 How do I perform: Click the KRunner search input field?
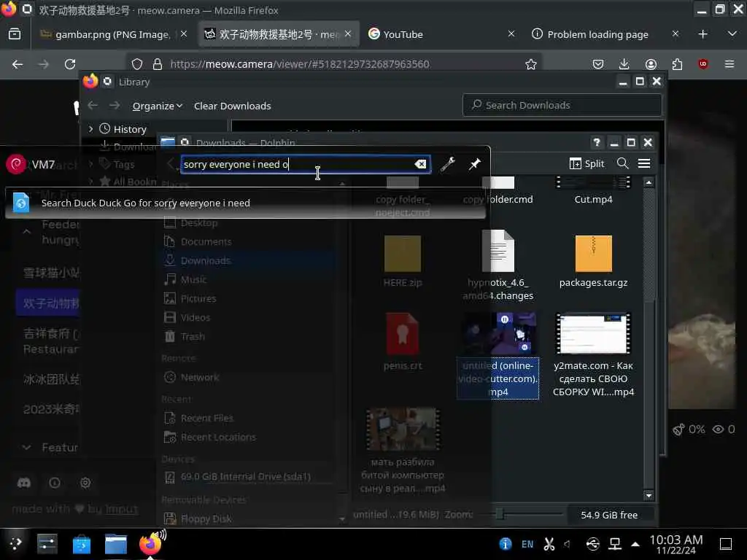tap(306, 164)
